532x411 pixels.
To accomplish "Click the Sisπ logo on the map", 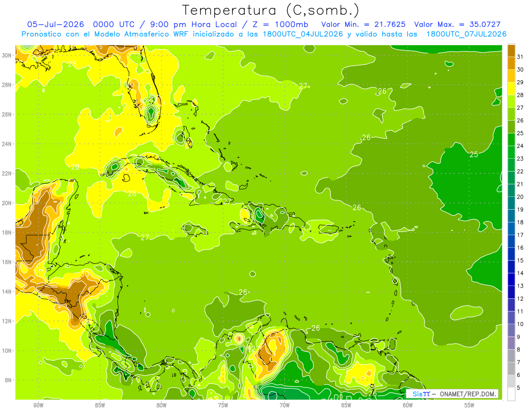I will 421,394.
